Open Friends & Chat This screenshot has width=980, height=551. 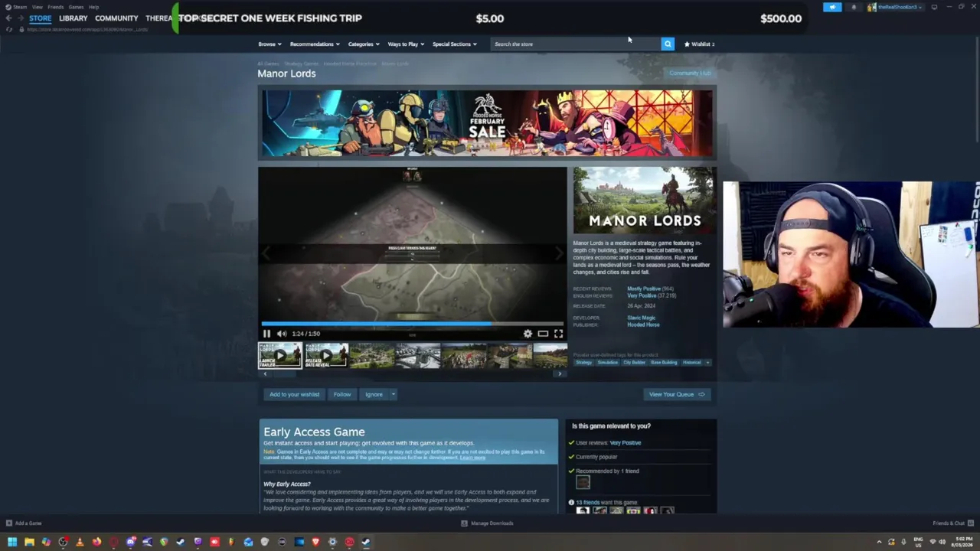click(x=952, y=523)
